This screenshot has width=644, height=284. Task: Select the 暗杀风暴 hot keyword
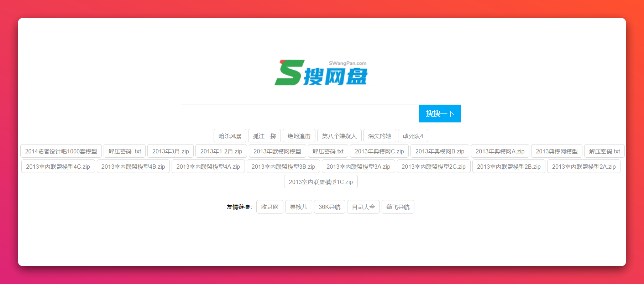(x=230, y=136)
